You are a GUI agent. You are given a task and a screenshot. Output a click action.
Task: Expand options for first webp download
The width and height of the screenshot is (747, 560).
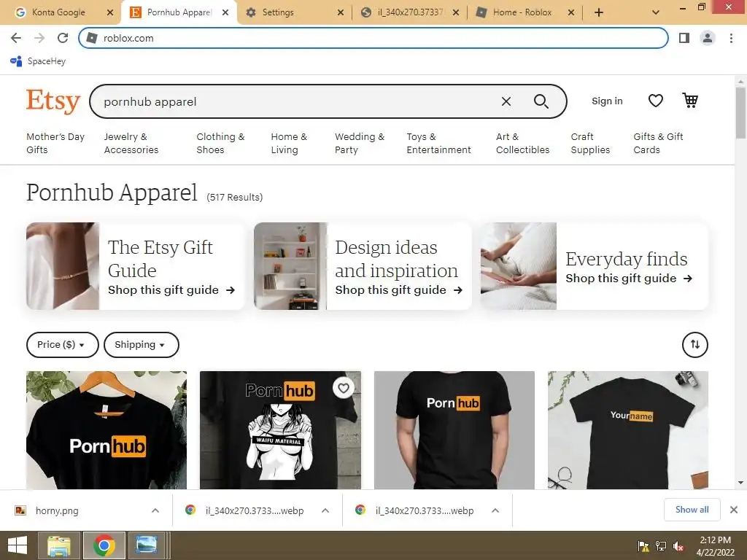click(325, 510)
